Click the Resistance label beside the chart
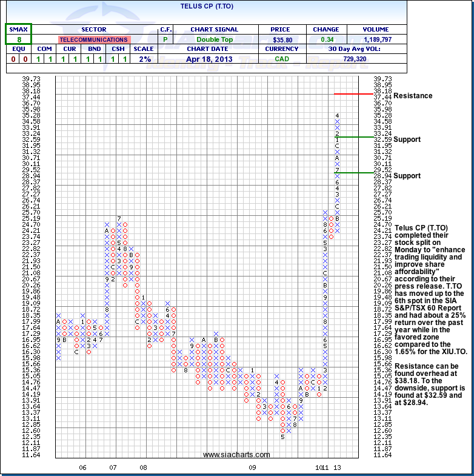Viewport: 474px width, 476px height. click(x=413, y=96)
